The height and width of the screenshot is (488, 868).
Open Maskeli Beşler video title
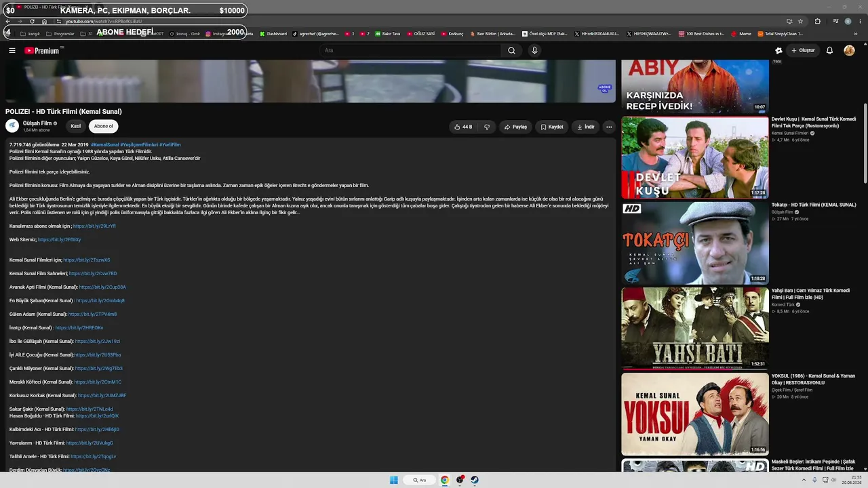[813, 464]
